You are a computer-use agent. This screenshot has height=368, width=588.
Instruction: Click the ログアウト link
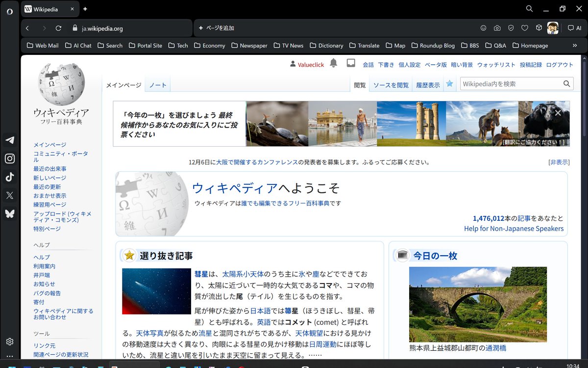[x=560, y=65]
